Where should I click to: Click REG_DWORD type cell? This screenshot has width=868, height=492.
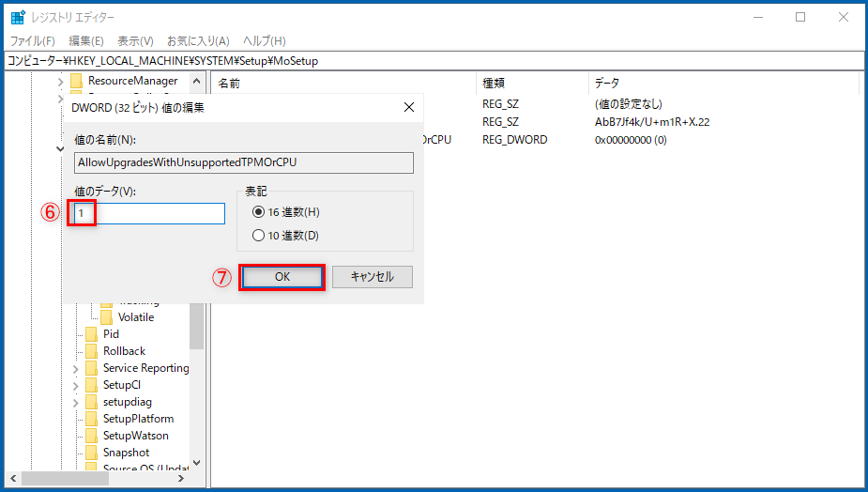515,140
